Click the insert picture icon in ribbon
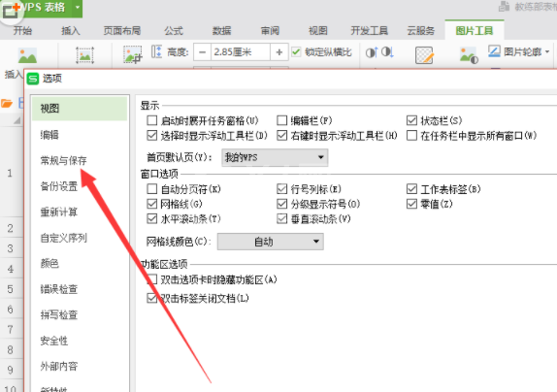Viewport: 557px width, 392px height. [27, 55]
